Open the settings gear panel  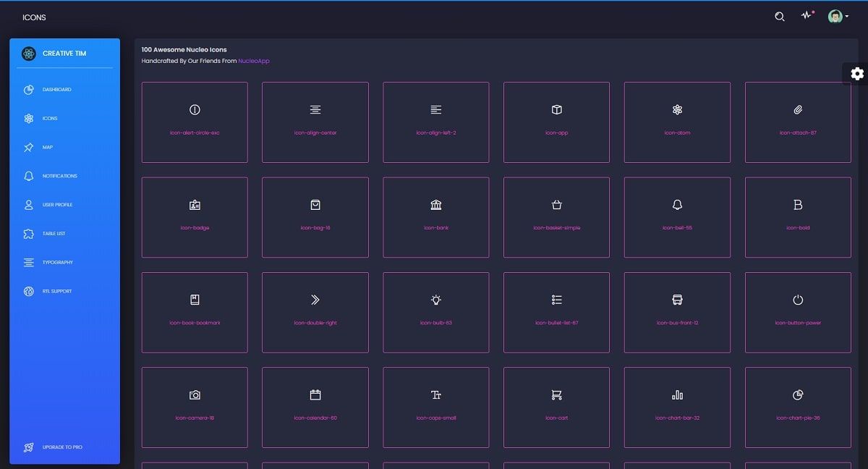(856, 73)
